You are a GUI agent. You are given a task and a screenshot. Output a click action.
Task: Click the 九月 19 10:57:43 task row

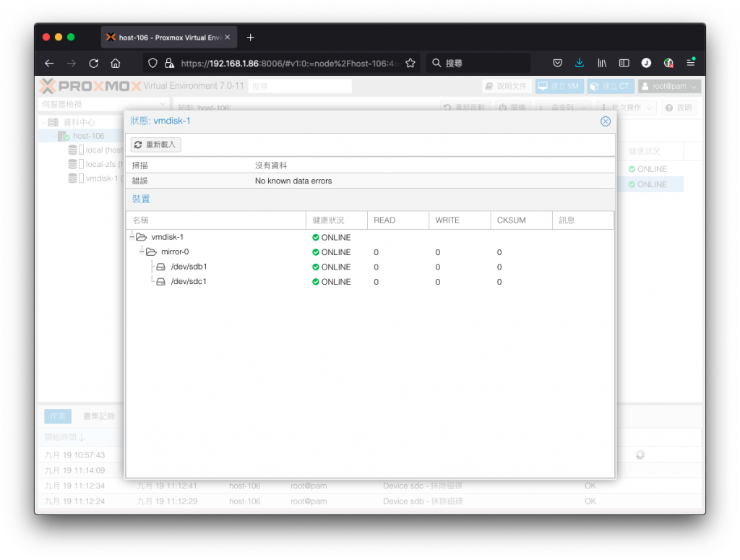[x=74, y=455]
